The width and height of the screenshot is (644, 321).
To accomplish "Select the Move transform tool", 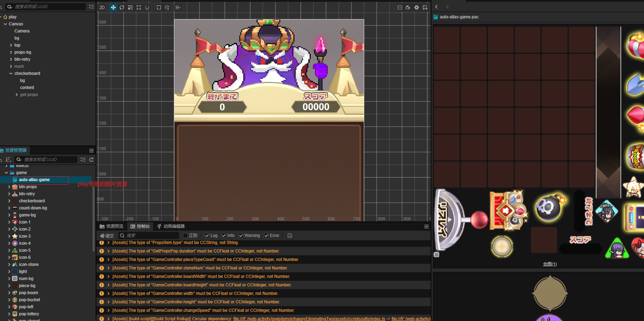I will 113,7.
